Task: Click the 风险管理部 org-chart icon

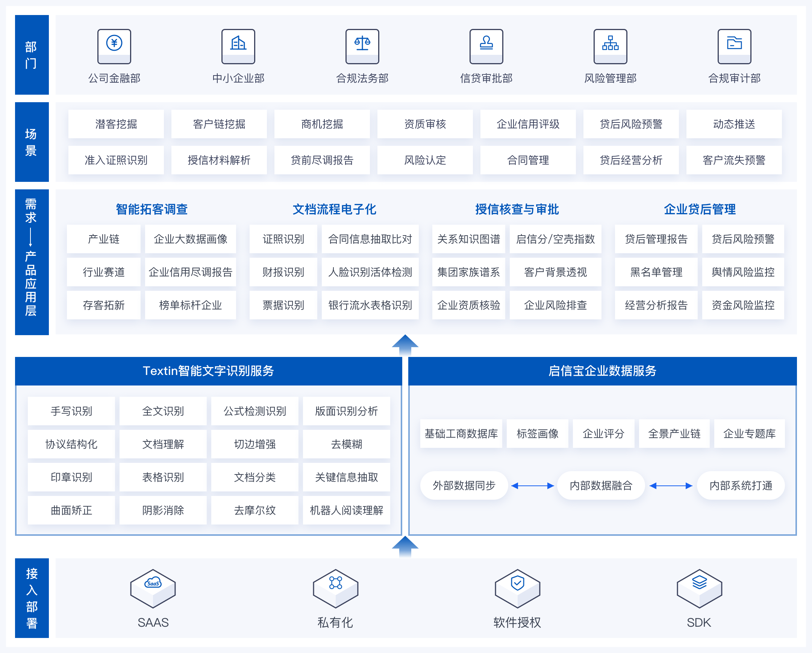Action: click(x=610, y=46)
